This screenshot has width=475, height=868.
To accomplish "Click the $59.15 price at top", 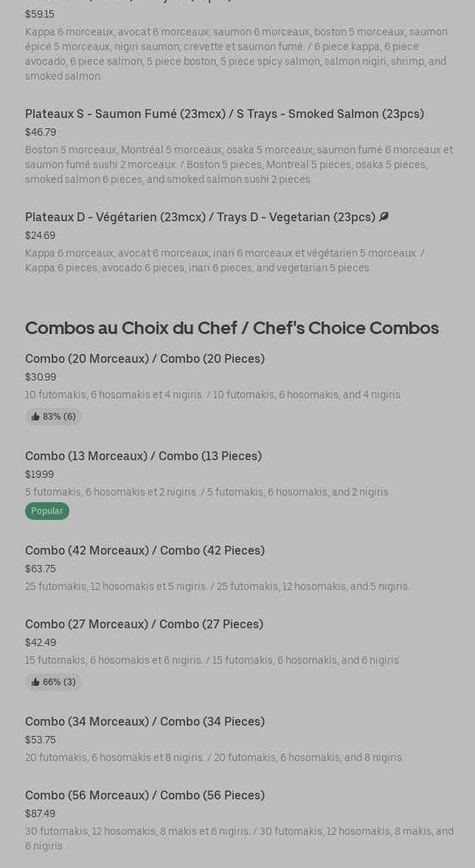I will click(40, 14).
